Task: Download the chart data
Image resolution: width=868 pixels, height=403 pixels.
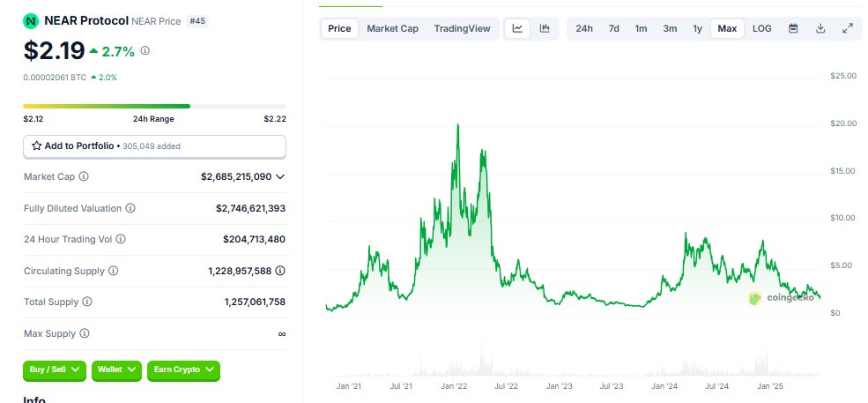Action: point(821,28)
